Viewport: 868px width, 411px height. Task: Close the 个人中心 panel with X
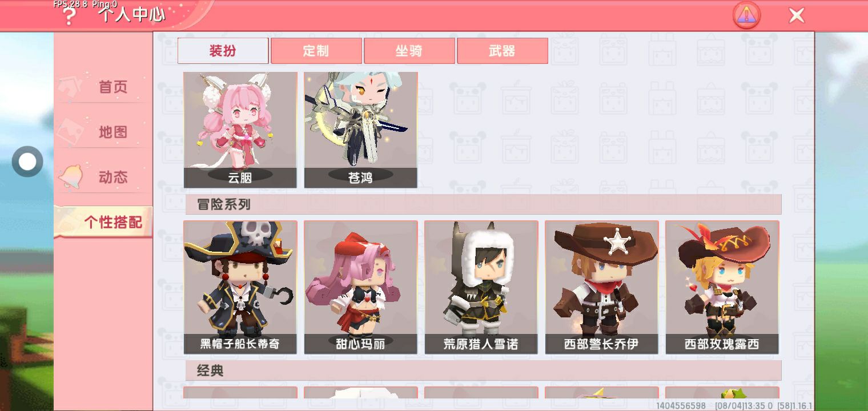(797, 15)
